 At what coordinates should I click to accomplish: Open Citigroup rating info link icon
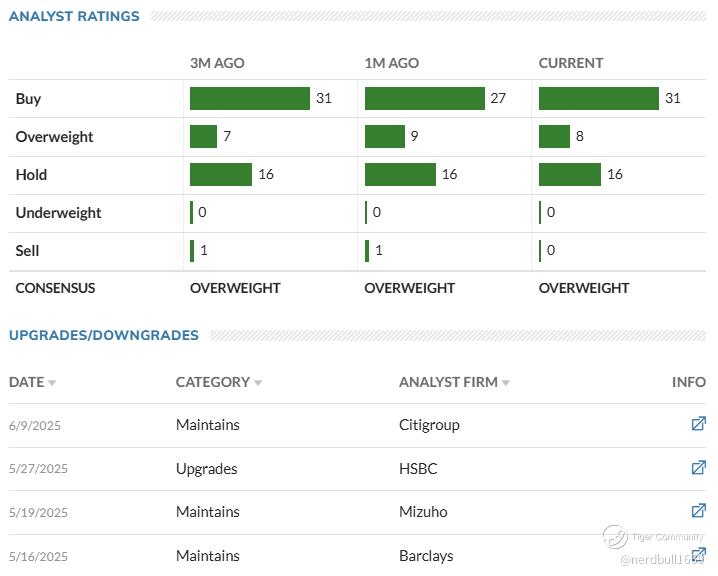click(698, 424)
